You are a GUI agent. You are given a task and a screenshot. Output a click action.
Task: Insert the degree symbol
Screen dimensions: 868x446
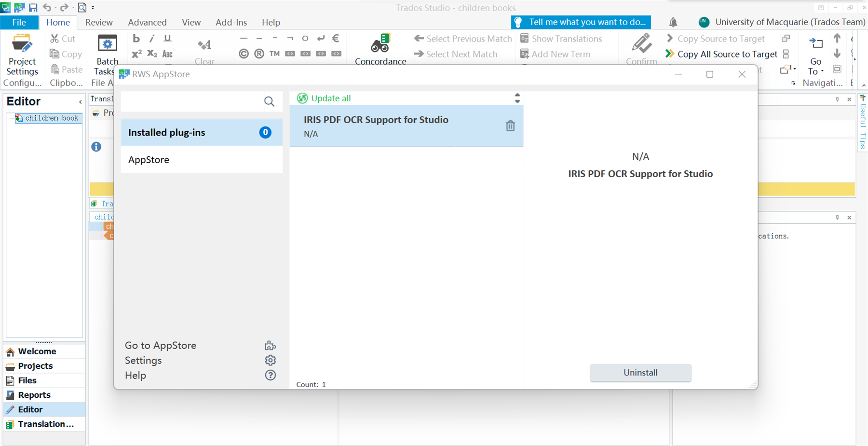point(305,38)
